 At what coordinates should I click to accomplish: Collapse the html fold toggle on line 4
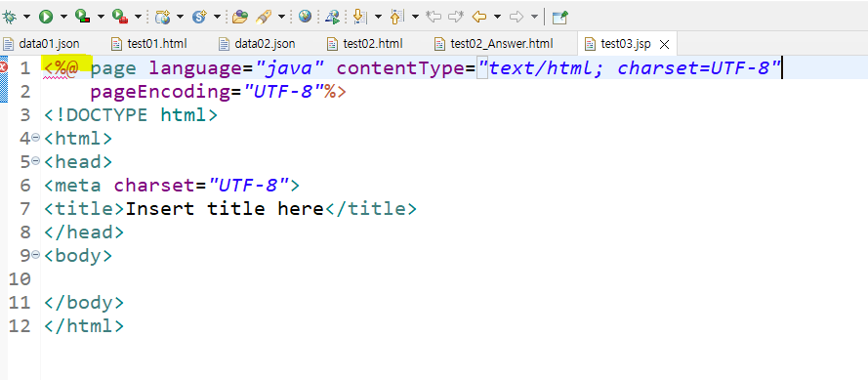35,138
